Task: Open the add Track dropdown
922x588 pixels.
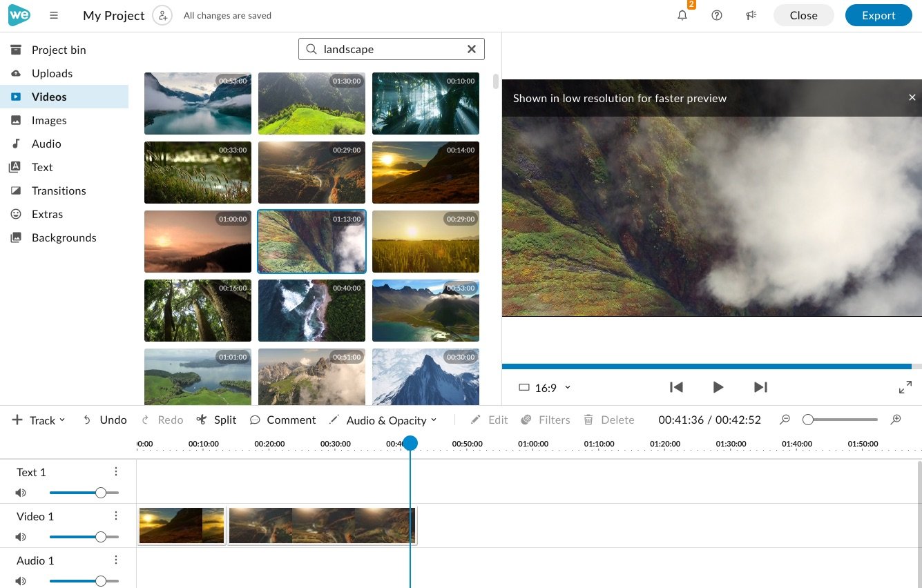Action: tap(39, 420)
